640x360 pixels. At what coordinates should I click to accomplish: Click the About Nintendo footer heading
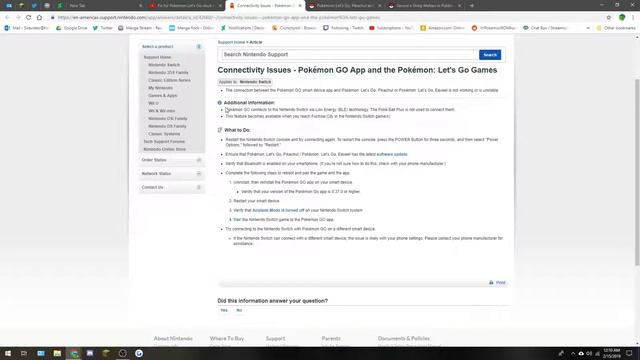click(173, 338)
